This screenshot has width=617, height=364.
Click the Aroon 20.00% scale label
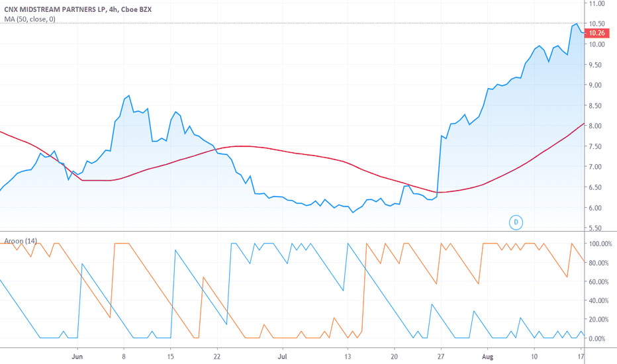click(598, 320)
